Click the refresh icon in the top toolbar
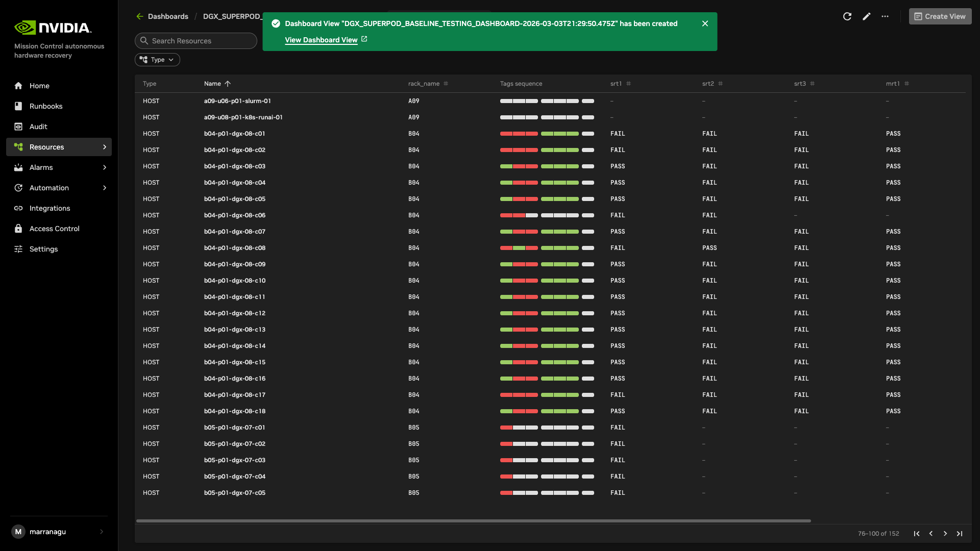The width and height of the screenshot is (980, 551). pos(847,16)
